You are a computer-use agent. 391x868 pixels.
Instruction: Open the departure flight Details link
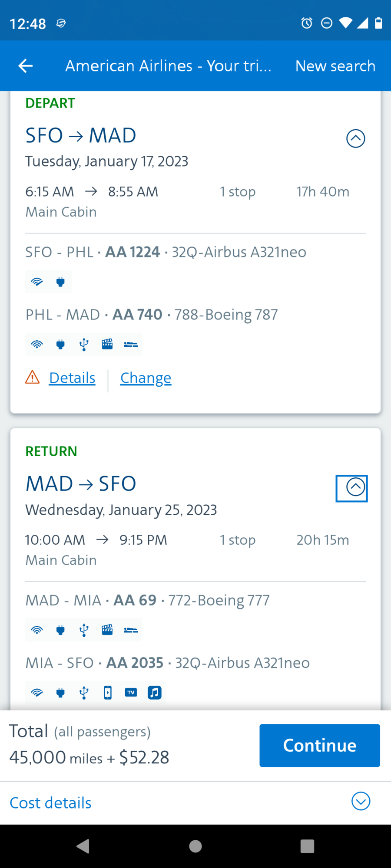pos(72,378)
